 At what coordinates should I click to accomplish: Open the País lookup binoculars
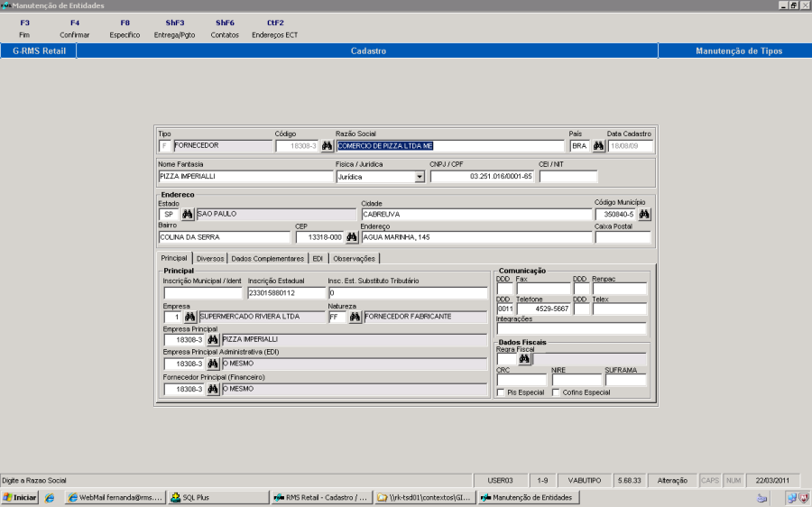pyautogui.click(x=598, y=145)
